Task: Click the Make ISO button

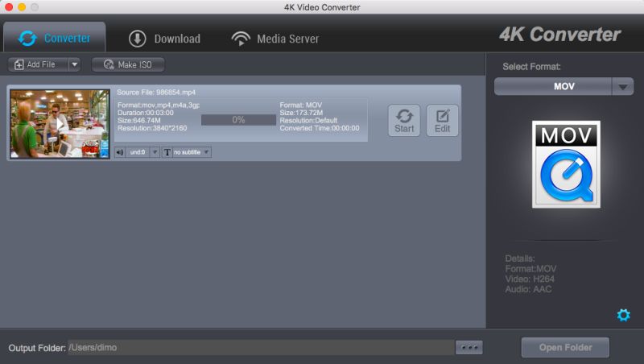Action: pos(128,64)
